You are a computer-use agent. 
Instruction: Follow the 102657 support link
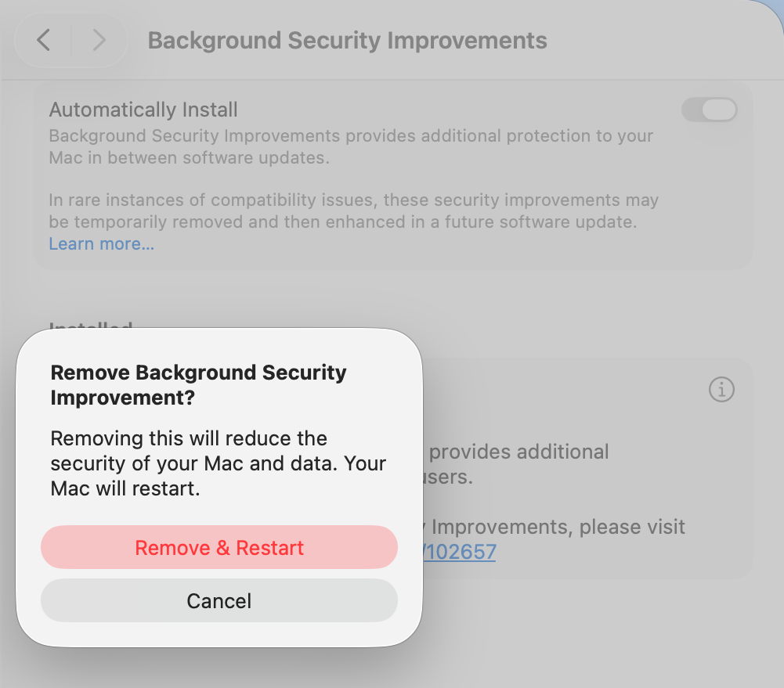[461, 552]
